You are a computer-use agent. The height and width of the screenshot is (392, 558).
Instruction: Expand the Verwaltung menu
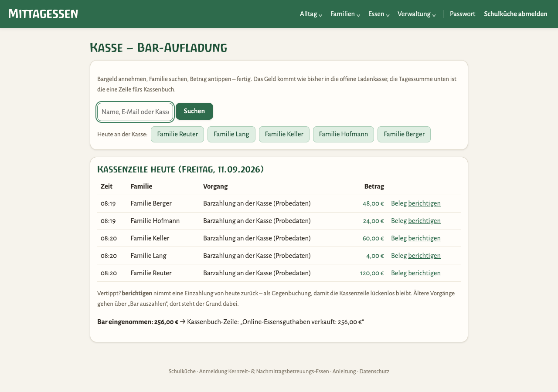(416, 14)
